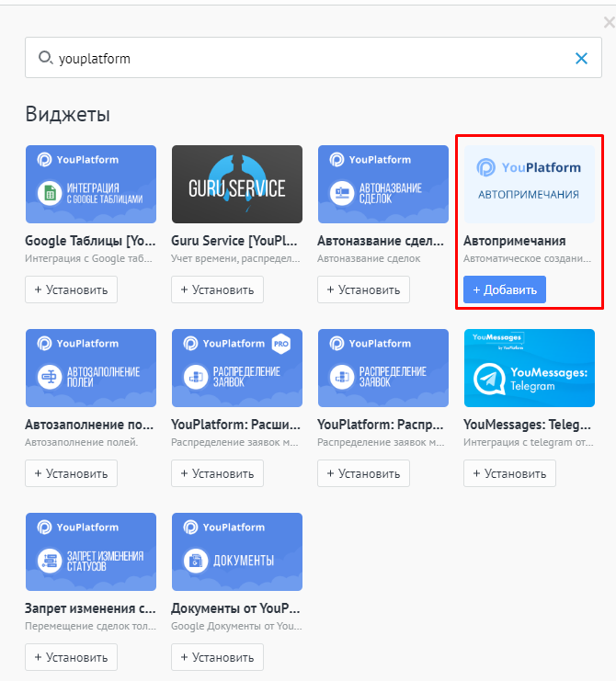
Task: Open the Запрет изменения статусов thumbnail
Action: (x=91, y=551)
